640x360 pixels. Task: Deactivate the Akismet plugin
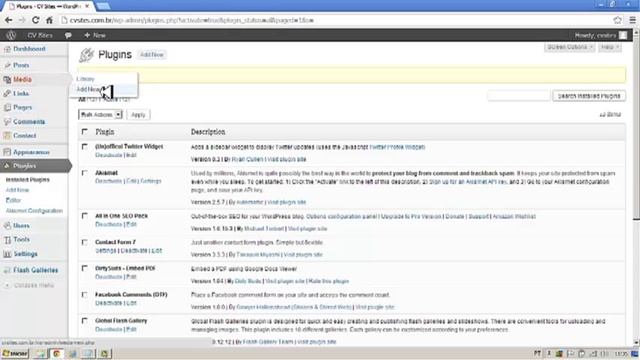click(109, 181)
